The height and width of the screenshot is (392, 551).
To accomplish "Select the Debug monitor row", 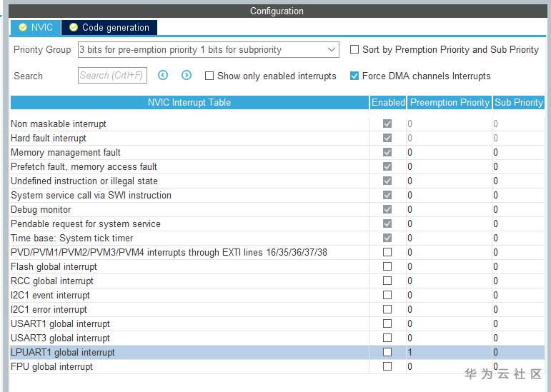I will (x=277, y=209).
